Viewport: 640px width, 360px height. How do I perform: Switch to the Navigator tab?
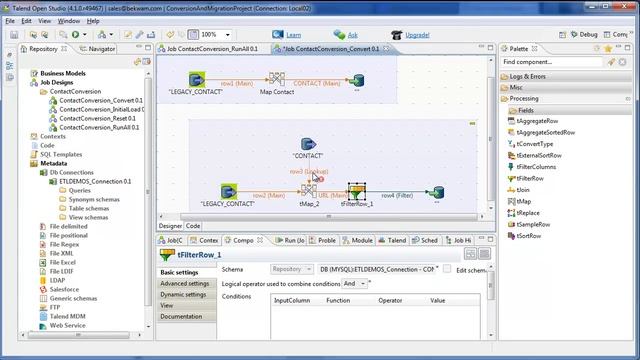coord(97,49)
